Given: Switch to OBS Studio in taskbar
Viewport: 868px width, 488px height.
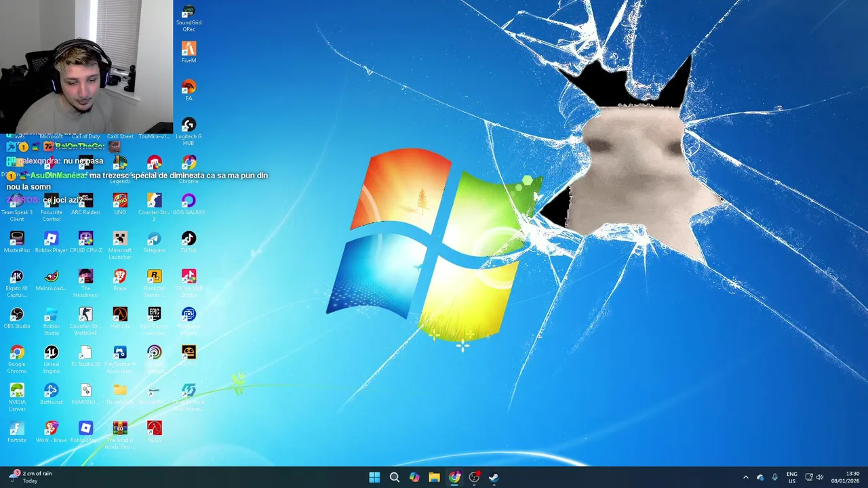Looking at the screenshot, I should (474, 477).
